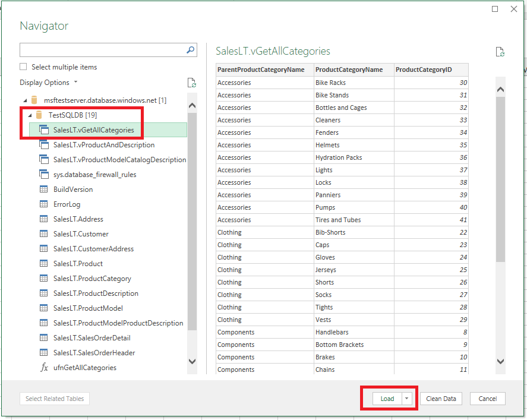Click the table icon for SalesLT.ProductCategory
Screen dimensions: 527x420
44,278
